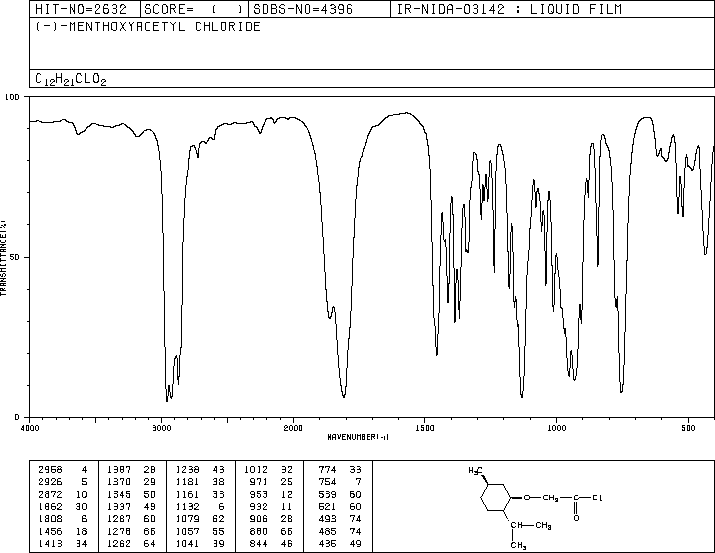
Task: Select the molecular formula C12H21ClO2
Action: [x=71, y=79]
